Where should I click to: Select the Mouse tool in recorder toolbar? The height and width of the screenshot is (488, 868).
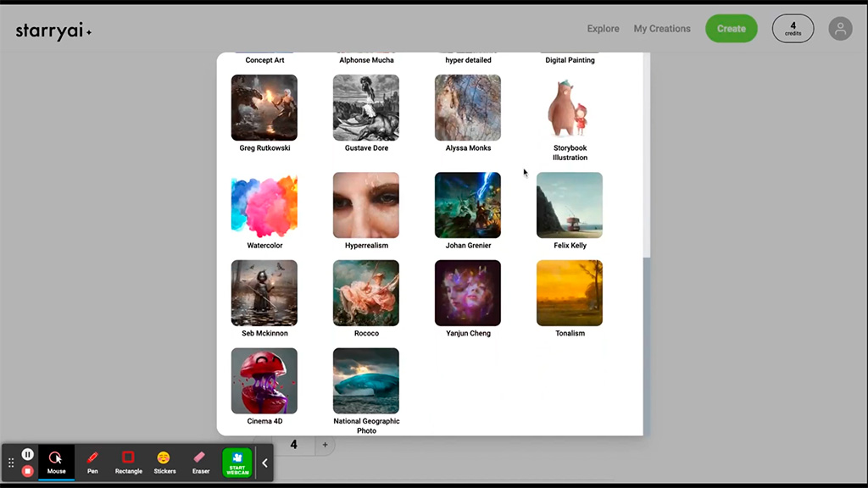(57, 462)
